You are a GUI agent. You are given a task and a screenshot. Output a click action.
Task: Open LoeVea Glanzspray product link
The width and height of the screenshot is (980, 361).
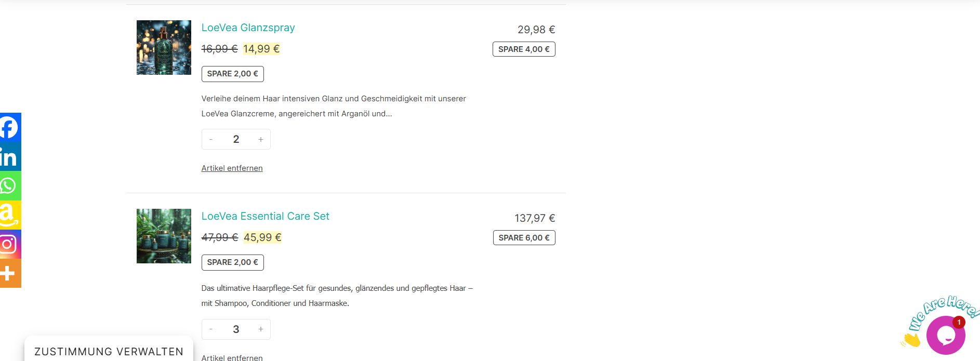click(x=248, y=28)
